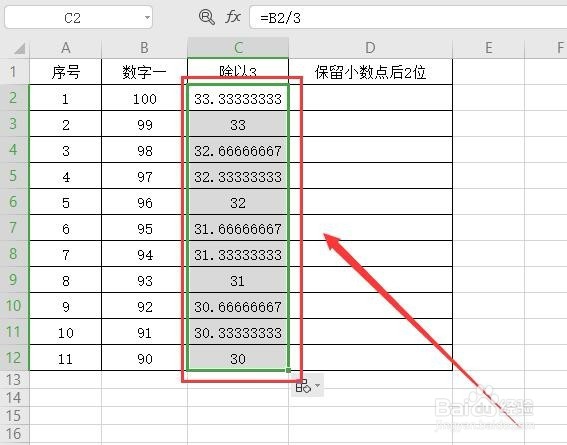The image size is (567, 445).
Task: Click cell with value 93
Action: (144, 280)
